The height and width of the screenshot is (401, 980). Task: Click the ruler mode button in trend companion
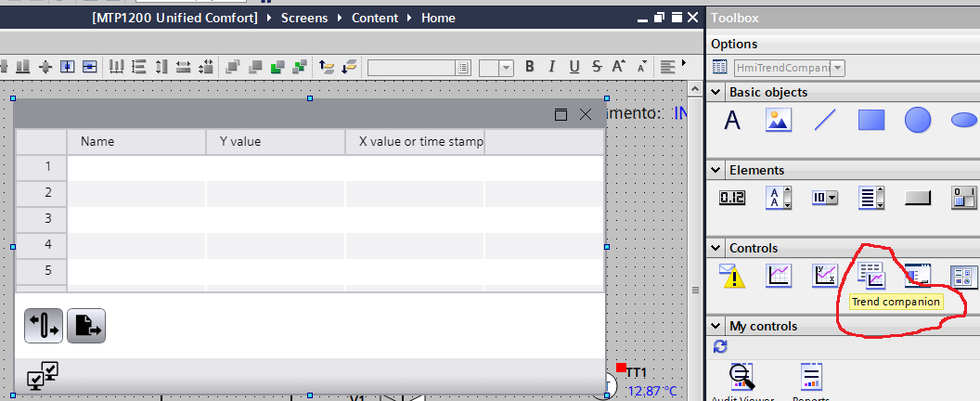click(x=44, y=326)
